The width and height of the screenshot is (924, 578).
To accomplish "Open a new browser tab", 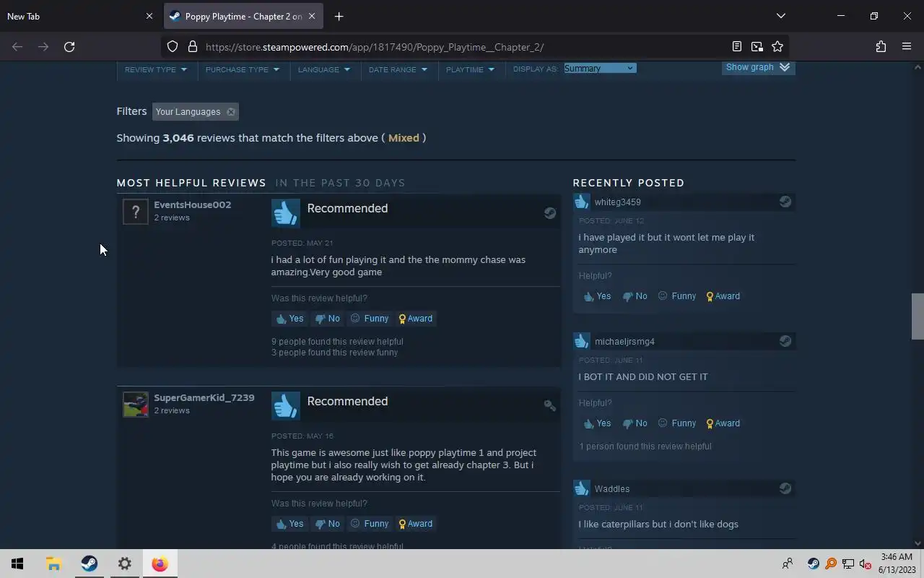I will tap(339, 16).
